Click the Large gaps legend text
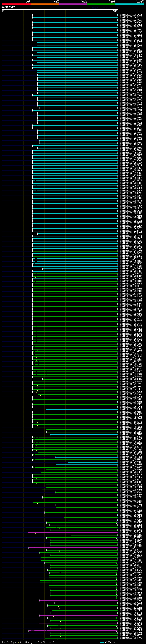Screen dimensions: 146x644 10,642
